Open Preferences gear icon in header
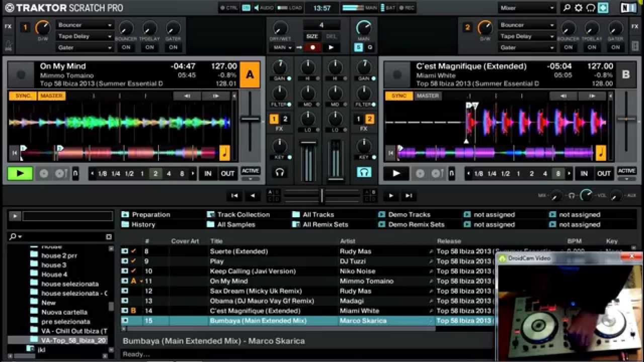This screenshot has width=644, height=362. click(579, 8)
